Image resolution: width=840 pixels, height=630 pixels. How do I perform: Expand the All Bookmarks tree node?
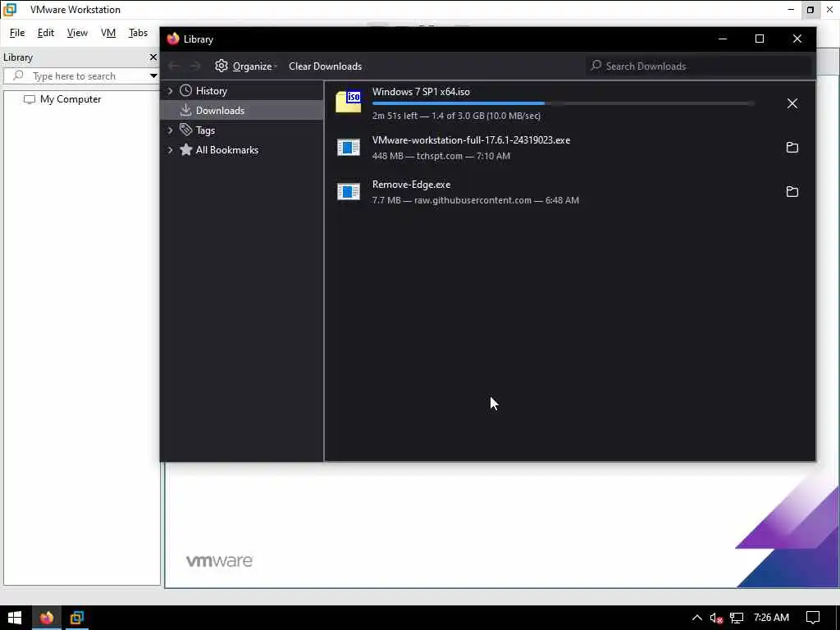point(170,150)
